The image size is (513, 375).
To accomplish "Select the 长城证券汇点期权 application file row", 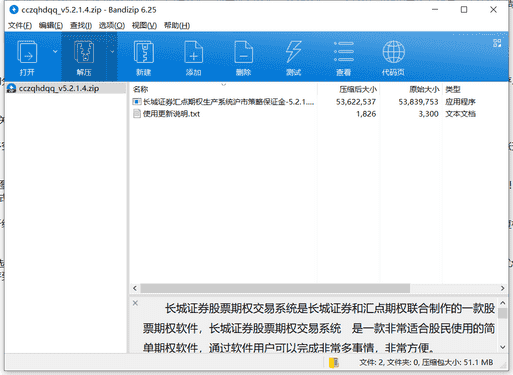I will (304, 102).
